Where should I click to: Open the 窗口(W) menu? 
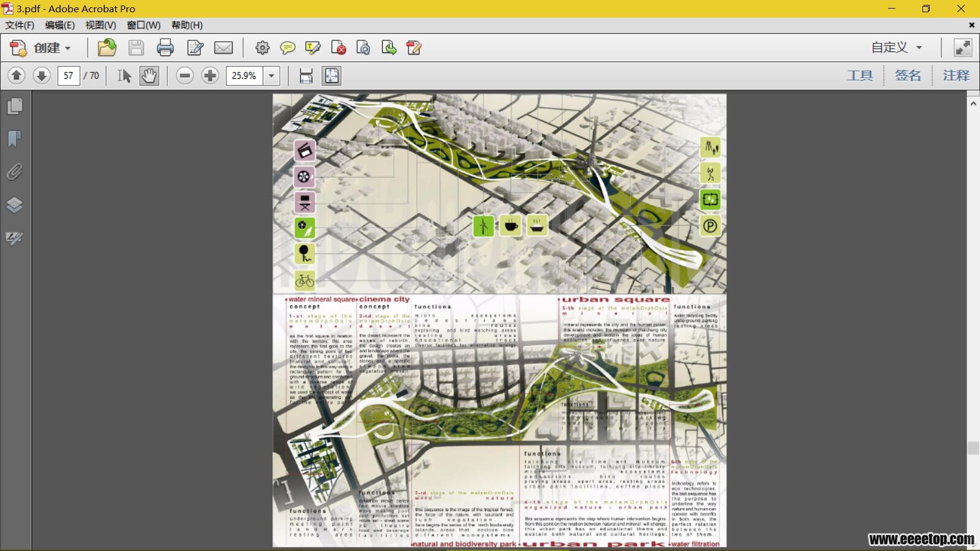pos(143,25)
